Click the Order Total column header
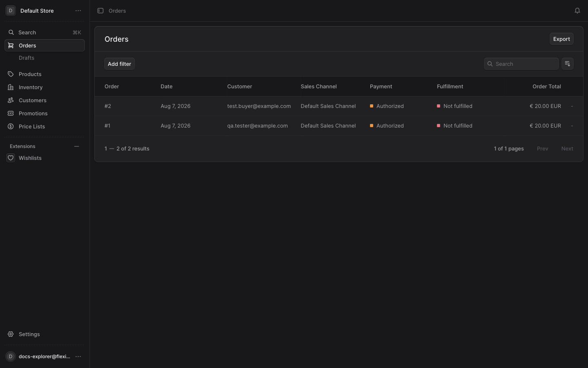This screenshot has width=588, height=368. coord(546,86)
